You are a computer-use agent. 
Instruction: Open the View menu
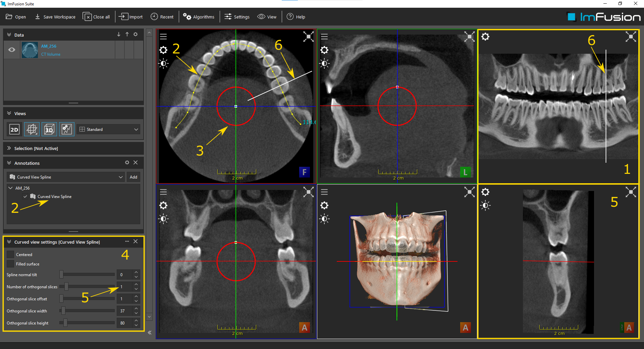[x=267, y=17]
